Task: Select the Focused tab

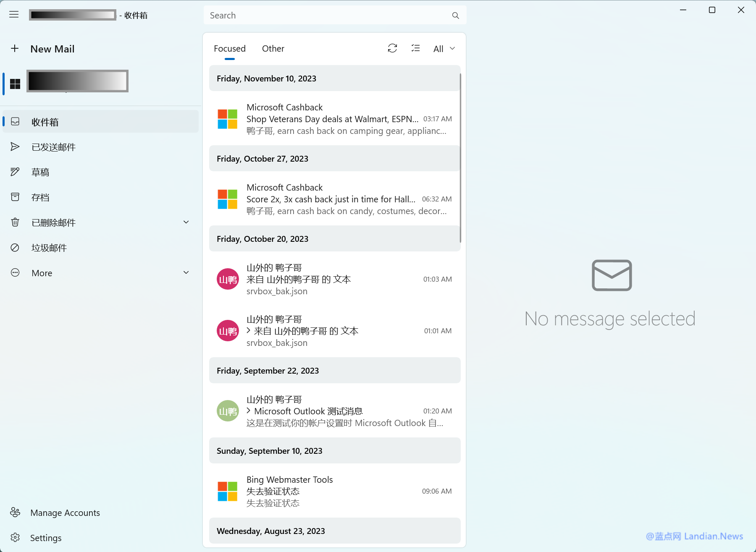Action: pyautogui.click(x=229, y=49)
